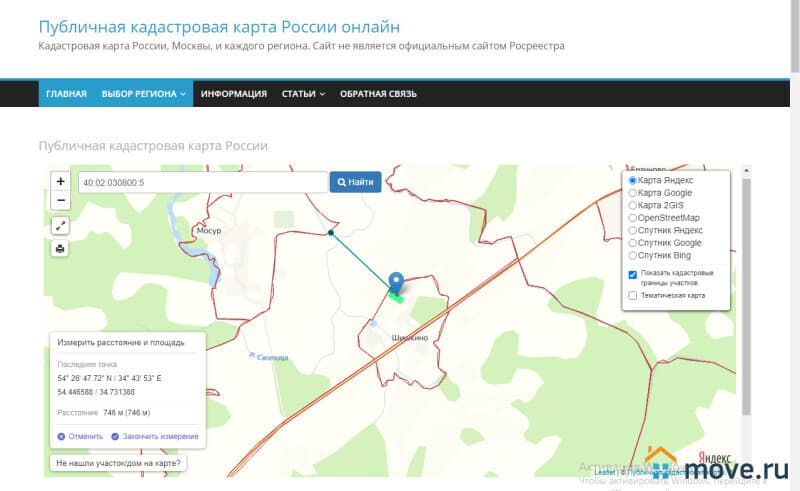Enable Тематическая карта checkbox
The height and width of the screenshot is (491, 800).
(x=632, y=295)
